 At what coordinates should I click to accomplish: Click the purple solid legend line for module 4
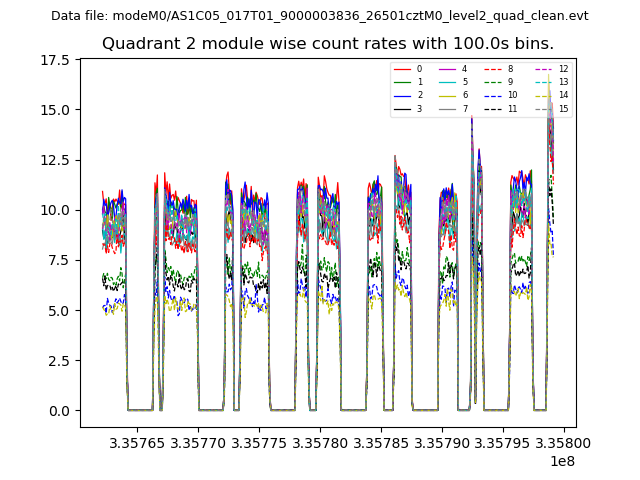pyautogui.click(x=449, y=69)
